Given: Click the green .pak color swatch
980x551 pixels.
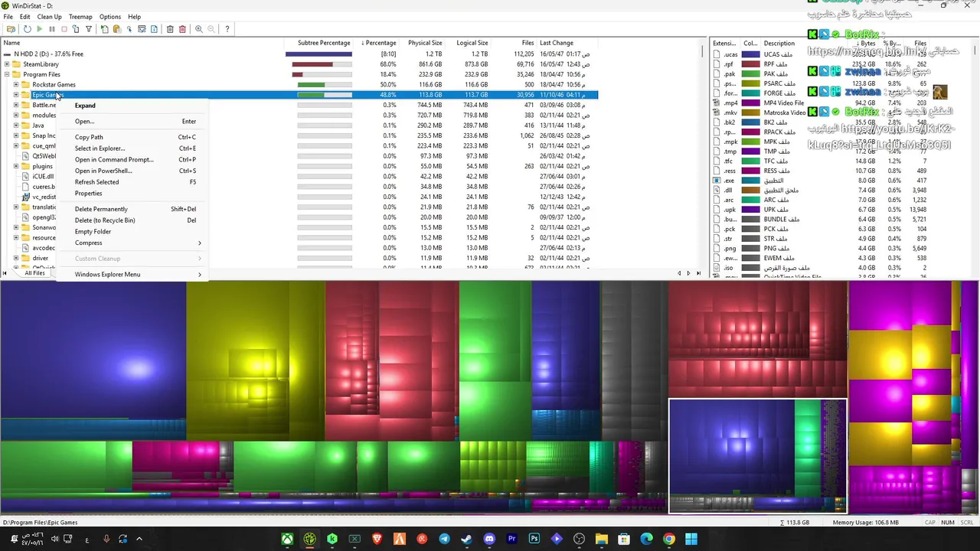Looking at the screenshot, I should [x=750, y=74].
